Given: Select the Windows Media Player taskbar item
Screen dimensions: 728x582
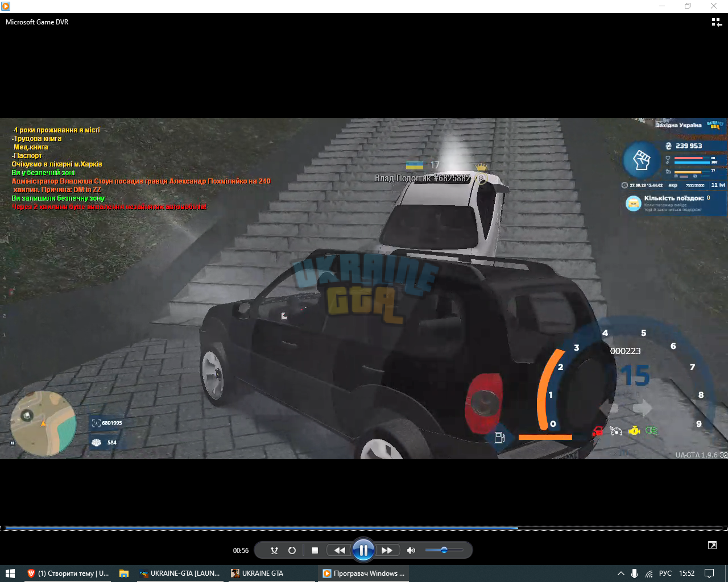Looking at the screenshot, I should (x=364, y=573).
